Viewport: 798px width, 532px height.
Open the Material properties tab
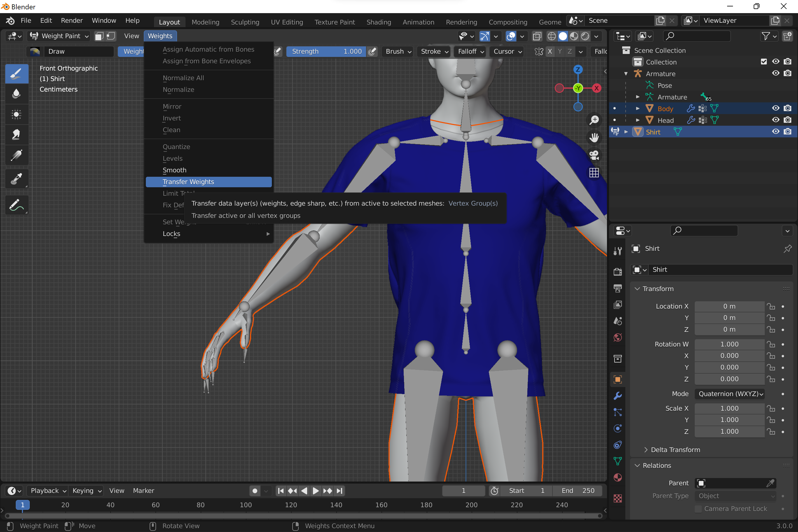click(617, 477)
